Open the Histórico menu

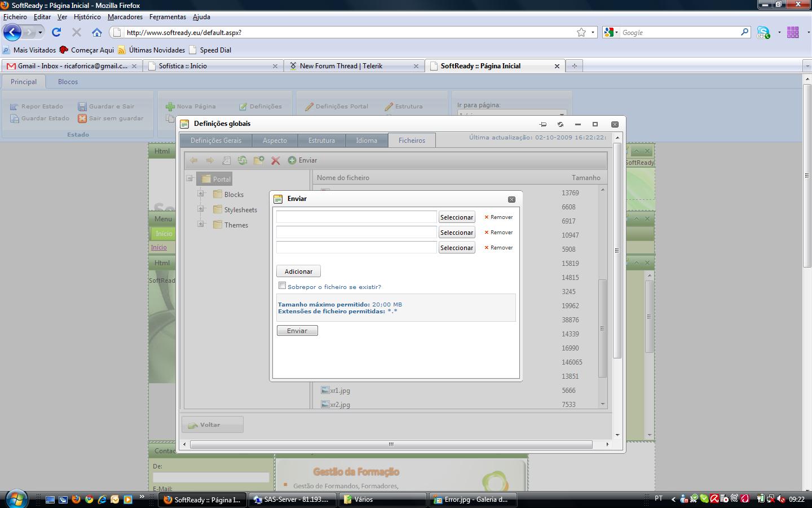(87, 17)
